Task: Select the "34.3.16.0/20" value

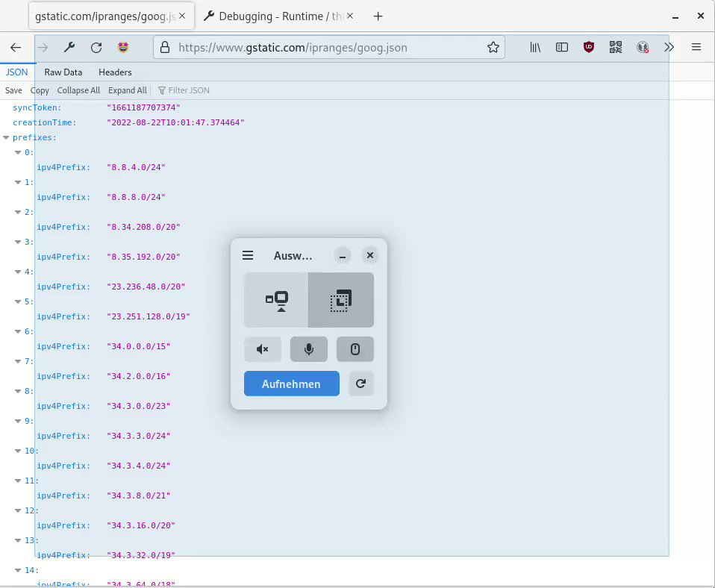Action: coord(141,525)
